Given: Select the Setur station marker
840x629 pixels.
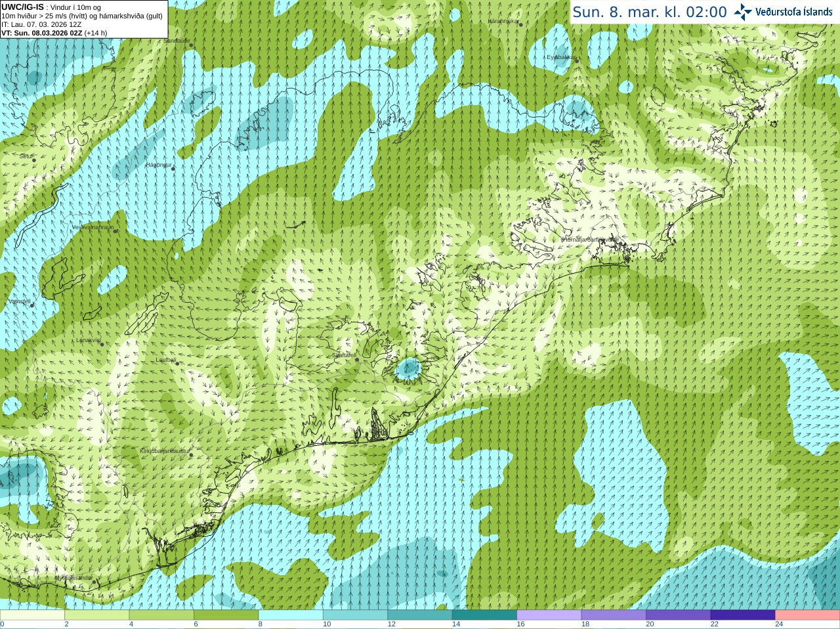Looking at the screenshot, I should coord(34,160).
